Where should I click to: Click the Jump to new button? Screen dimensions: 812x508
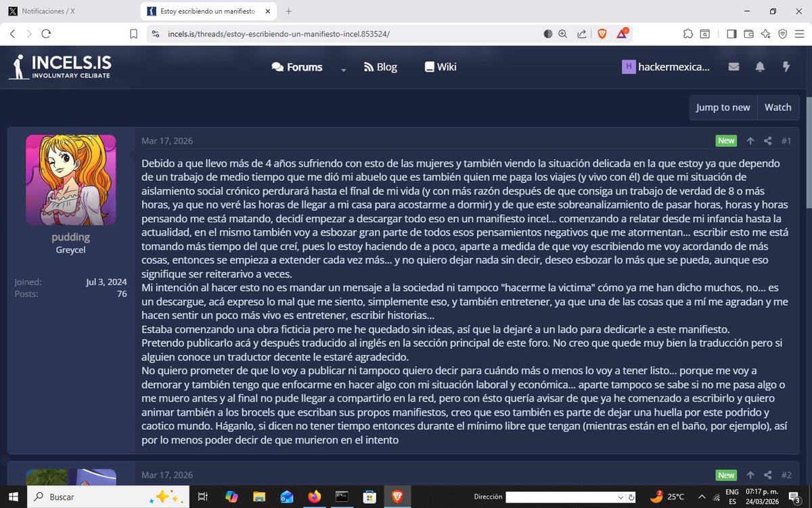coord(723,107)
